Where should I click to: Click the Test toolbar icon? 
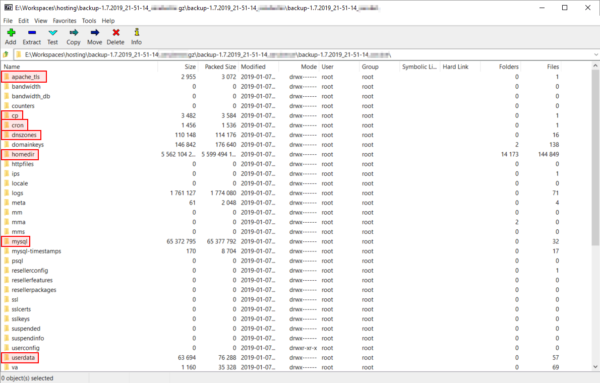click(53, 33)
